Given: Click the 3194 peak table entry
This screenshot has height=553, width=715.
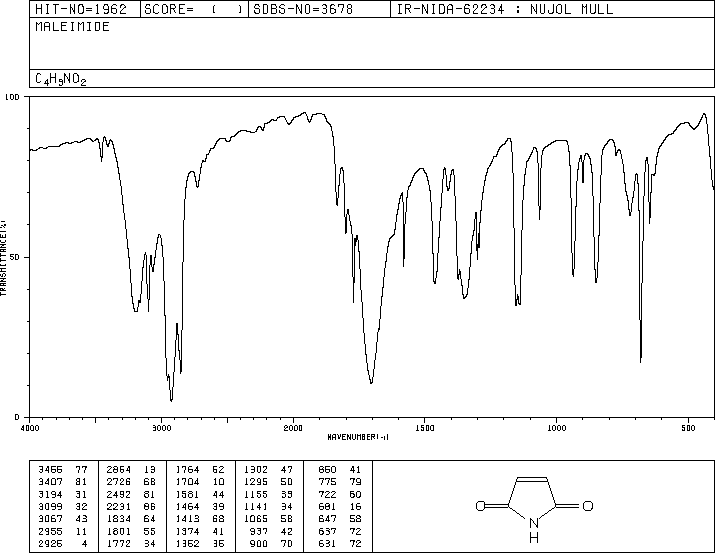Looking at the screenshot, I should (x=62, y=494).
